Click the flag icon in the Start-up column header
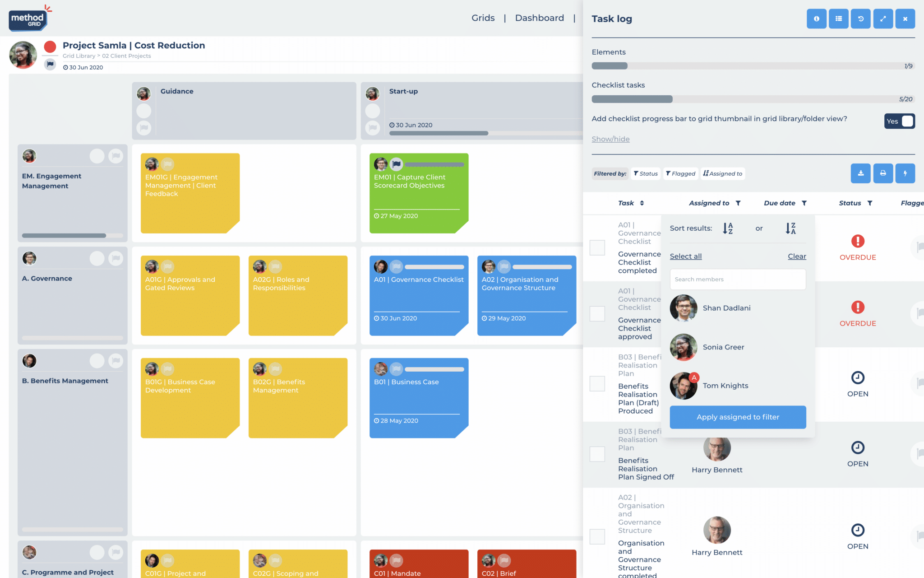Viewport: 924px width, 578px height. [373, 128]
